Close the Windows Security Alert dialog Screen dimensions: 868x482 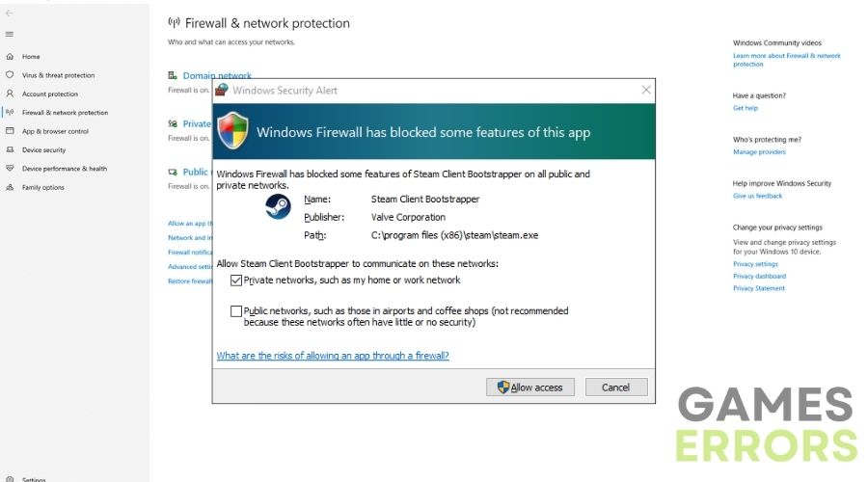pos(646,90)
